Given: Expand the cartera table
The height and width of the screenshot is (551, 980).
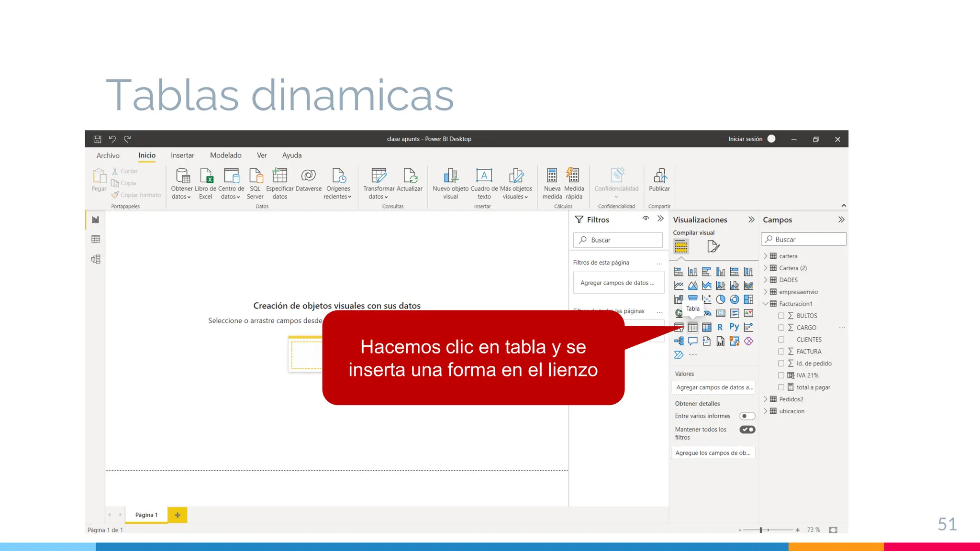Looking at the screenshot, I should pyautogui.click(x=766, y=256).
